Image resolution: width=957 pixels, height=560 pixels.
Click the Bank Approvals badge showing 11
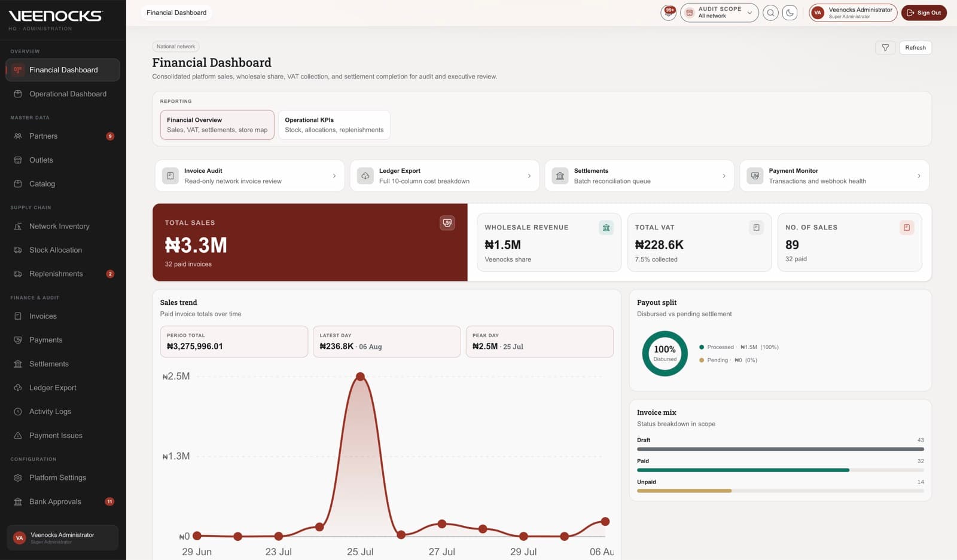pyautogui.click(x=109, y=502)
